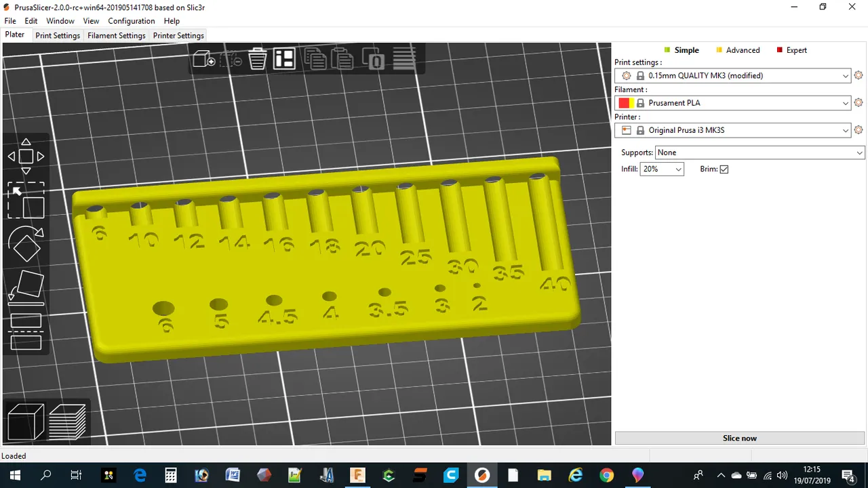The width and height of the screenshot is (868, 488).
Task: Activate the Scale tool
Action: click(26, 200)
